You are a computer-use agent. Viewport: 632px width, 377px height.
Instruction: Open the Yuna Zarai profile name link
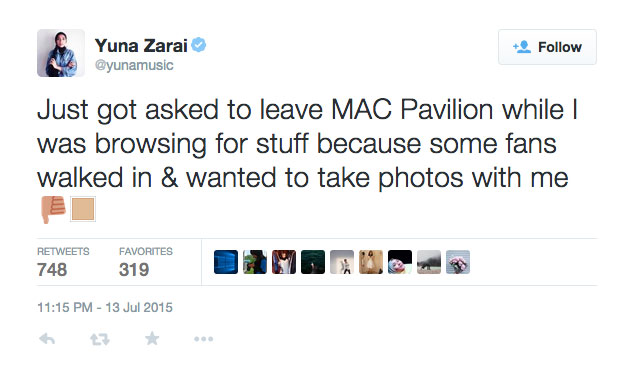coord(141,46)
